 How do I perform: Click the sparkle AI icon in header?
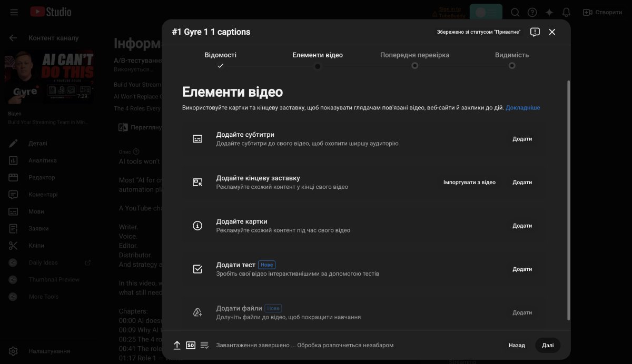point(549,12)
